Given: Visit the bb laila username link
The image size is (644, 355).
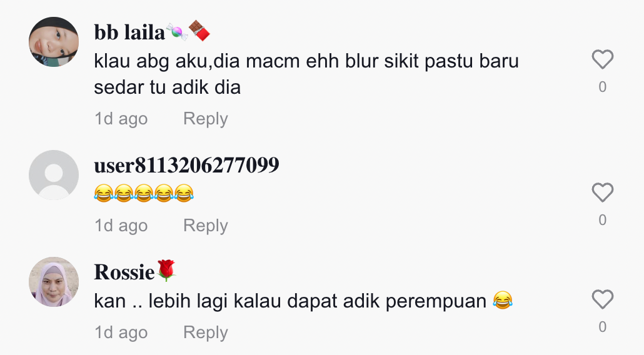Looking at the screenshot, I should 129,32.
